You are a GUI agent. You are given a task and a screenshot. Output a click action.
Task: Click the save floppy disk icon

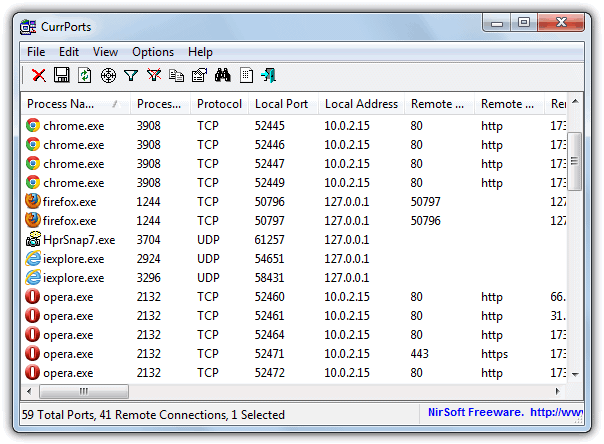click(x=62, y=75)
